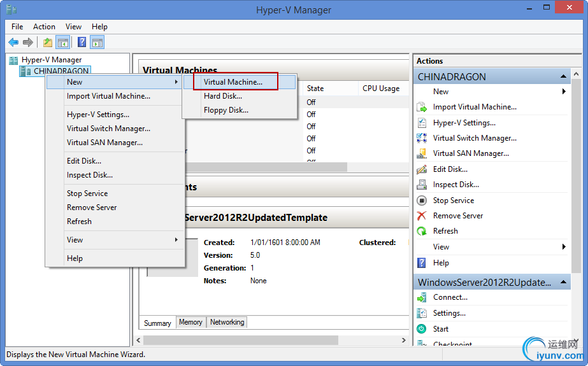This screenshot has height=366, width=588.
Task: Click the Connect icon in Actions pane
Action: 422,297
